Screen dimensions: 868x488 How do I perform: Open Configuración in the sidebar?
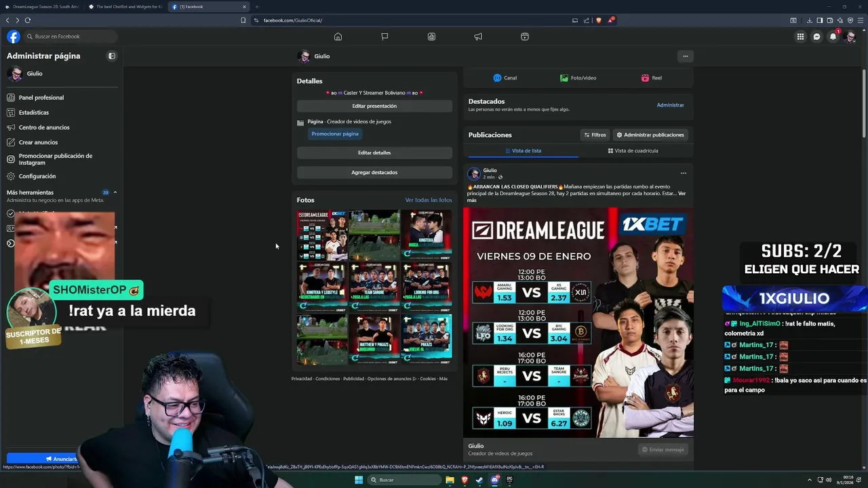point(61,176)
